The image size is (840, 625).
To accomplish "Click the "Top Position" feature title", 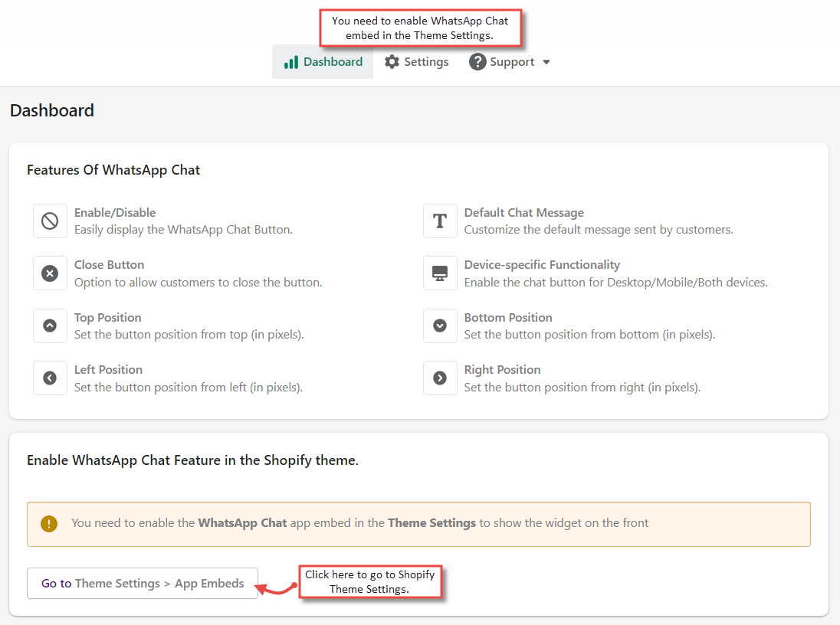I will pos(107,318).
